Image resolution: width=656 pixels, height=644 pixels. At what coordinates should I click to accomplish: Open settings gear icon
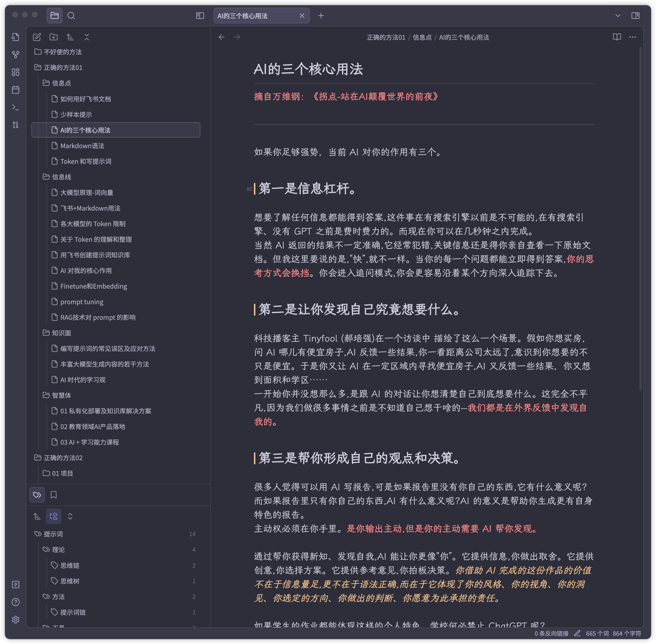16,620
